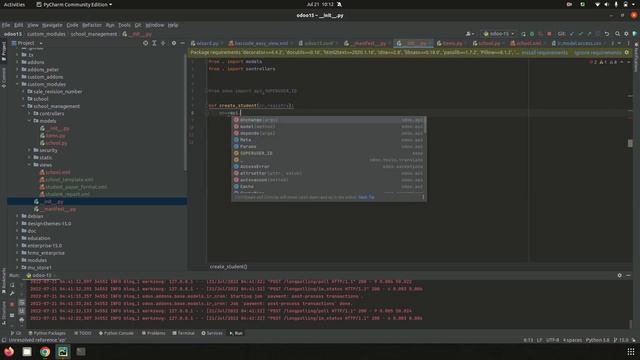Open Firefox from the dock
Viewport: 640px width, 360px height.
[9, 351]
